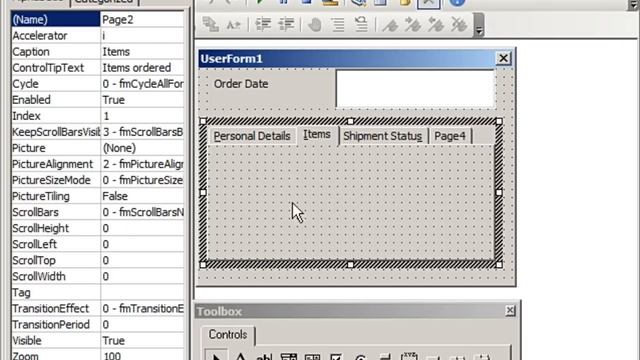Select the Cycle property value
640x360 pixels.
(x=142, y=84)
